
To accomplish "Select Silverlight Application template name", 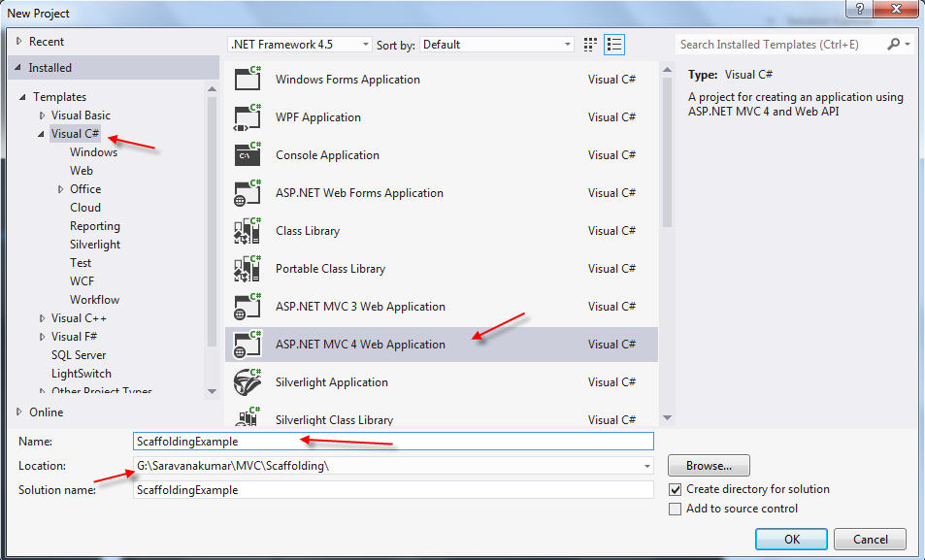I will click(x=332, y=382).
